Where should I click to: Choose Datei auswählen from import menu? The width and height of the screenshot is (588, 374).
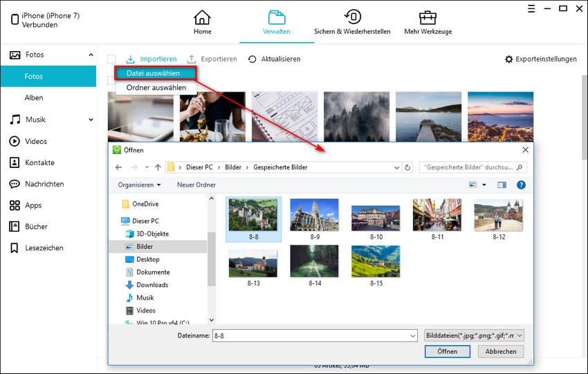[x=156, y=73]
